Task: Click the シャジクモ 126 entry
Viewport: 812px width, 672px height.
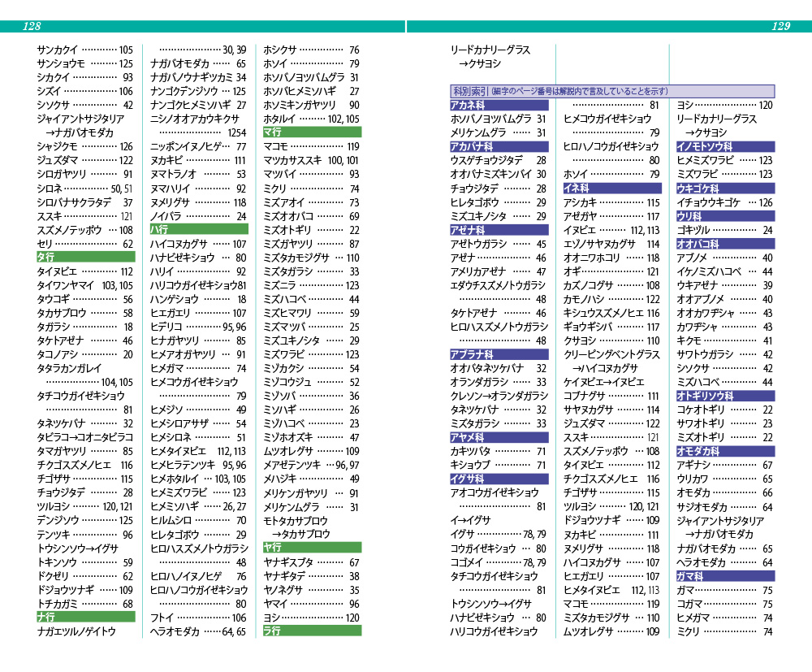Action: pos(85,146)
